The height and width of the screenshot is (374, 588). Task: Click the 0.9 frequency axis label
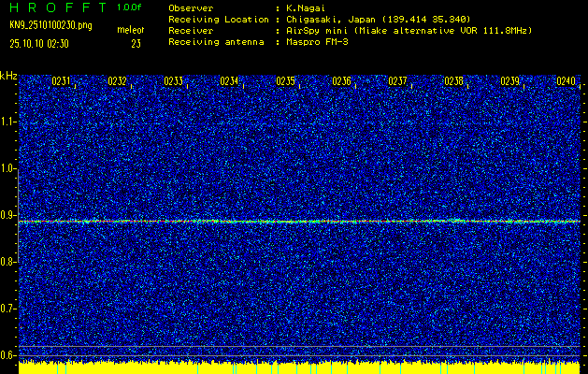[x=8, y=215]
